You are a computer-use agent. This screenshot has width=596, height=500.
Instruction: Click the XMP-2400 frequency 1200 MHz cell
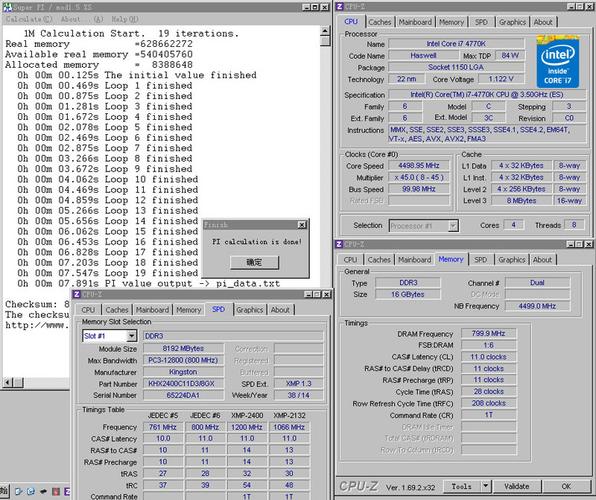(x=247, y=427)
